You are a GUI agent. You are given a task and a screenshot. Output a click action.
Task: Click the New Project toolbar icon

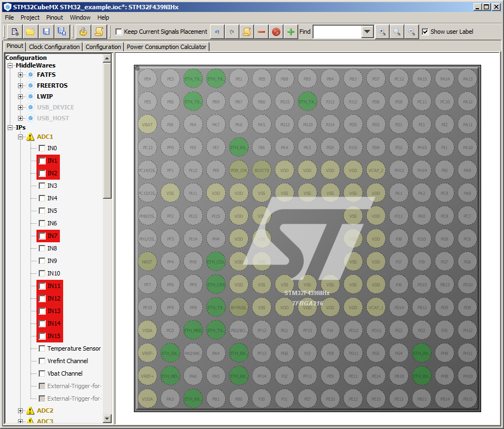click(x=15, y=32)
